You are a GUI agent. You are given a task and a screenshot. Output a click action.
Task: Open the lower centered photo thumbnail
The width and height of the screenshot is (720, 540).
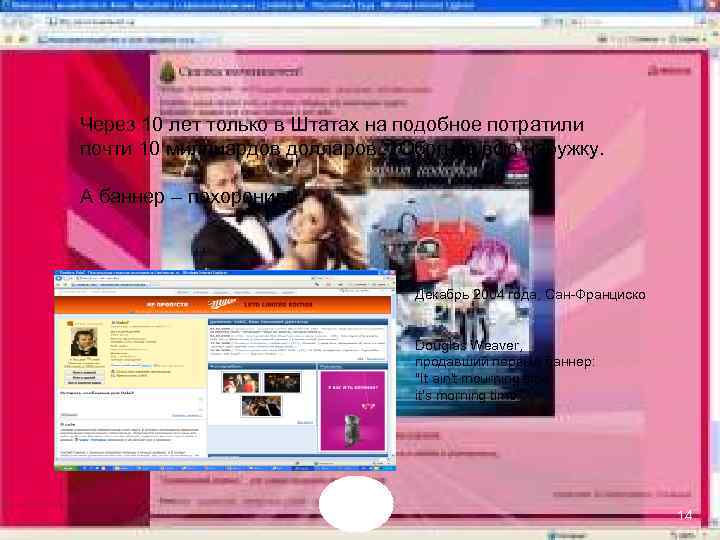pos(261,406)
